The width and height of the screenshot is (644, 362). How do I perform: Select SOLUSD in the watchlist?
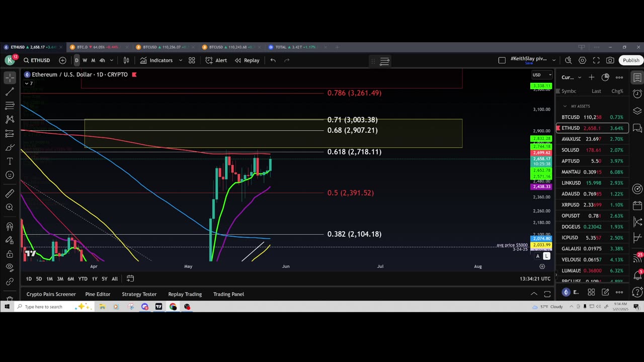click(x=592, y=150)
